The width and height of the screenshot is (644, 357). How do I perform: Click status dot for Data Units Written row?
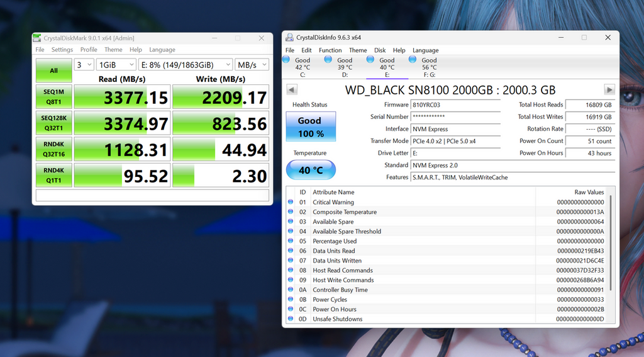pyautogui.click(x=291, y=260)
